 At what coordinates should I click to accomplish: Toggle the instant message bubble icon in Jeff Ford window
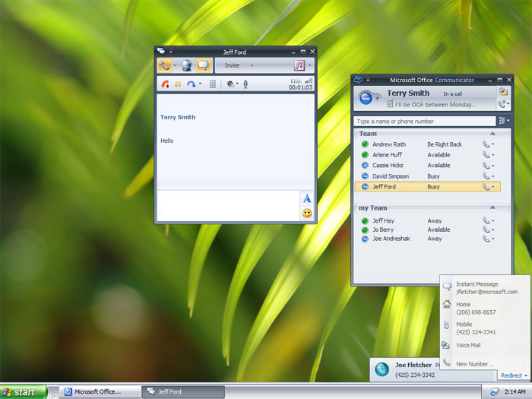pyautogui.click(x=204, y=65)
